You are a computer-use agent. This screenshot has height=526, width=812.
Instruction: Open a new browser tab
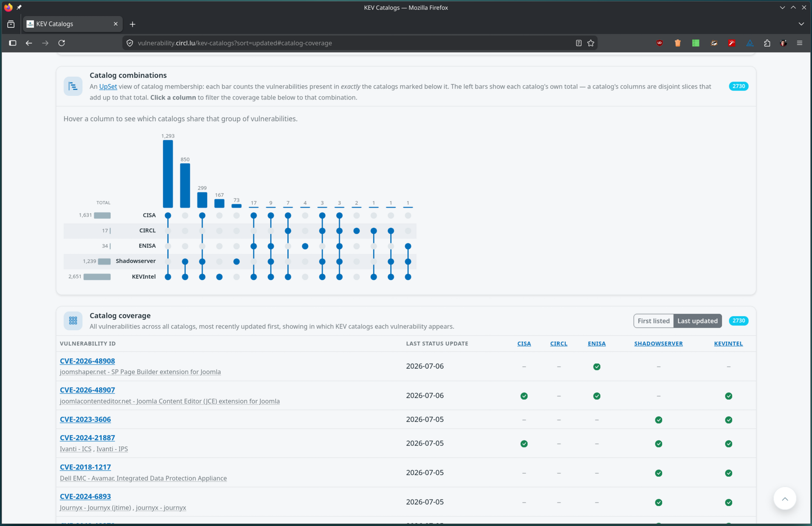click(x=133, y=24)
